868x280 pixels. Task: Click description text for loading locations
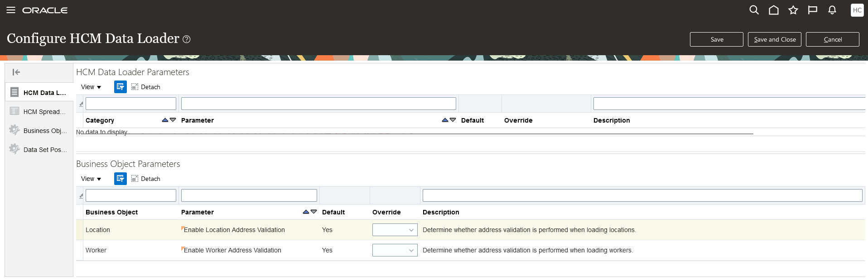point(529,230)
